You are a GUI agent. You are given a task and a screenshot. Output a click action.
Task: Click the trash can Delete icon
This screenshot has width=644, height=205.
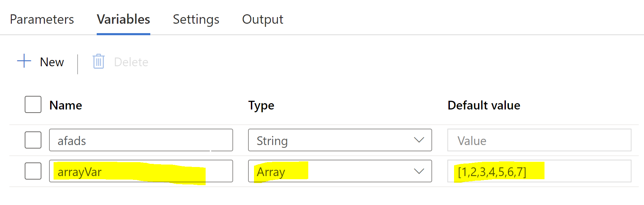[x=98, y=61]
